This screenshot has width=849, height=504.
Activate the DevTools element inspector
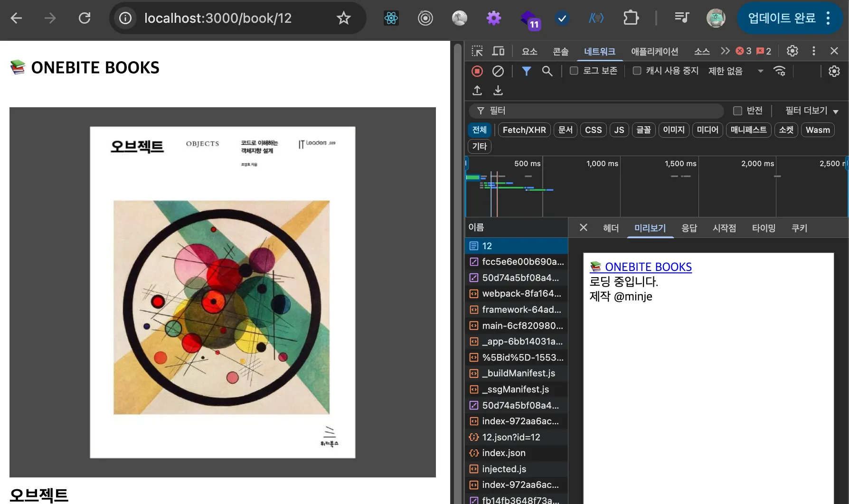(477, 51)
